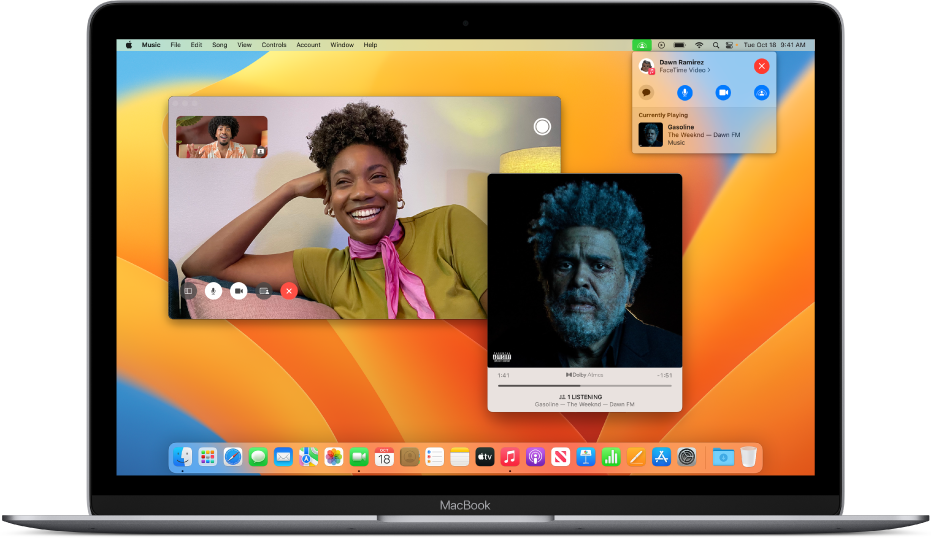
Task: Open the File menu
Action: tap(175, 45)
